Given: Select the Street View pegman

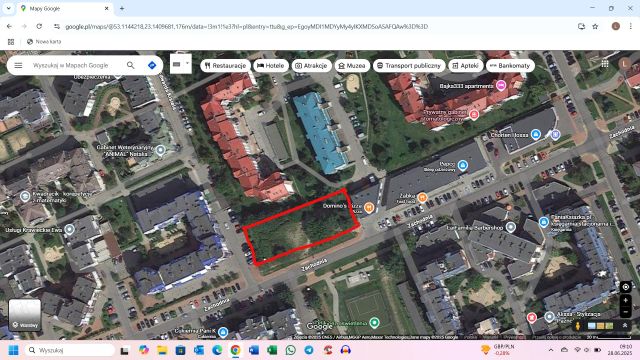Looking at the screenshot, I should coord(578,326).
